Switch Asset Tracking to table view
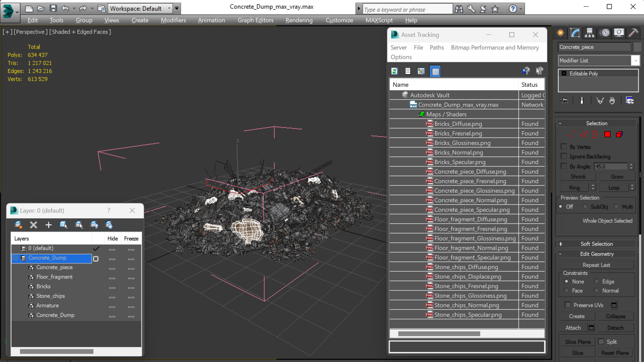The image size is (644, 362). coord(435,71)
